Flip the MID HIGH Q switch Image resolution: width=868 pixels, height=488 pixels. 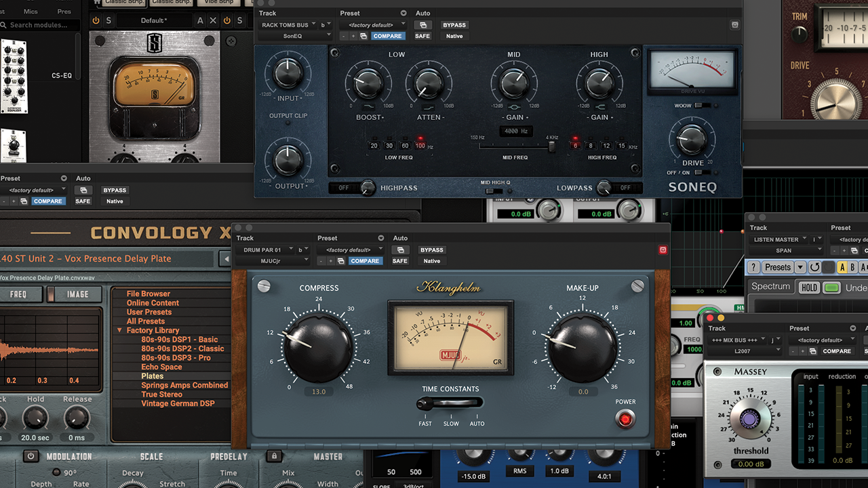(494, 191)
